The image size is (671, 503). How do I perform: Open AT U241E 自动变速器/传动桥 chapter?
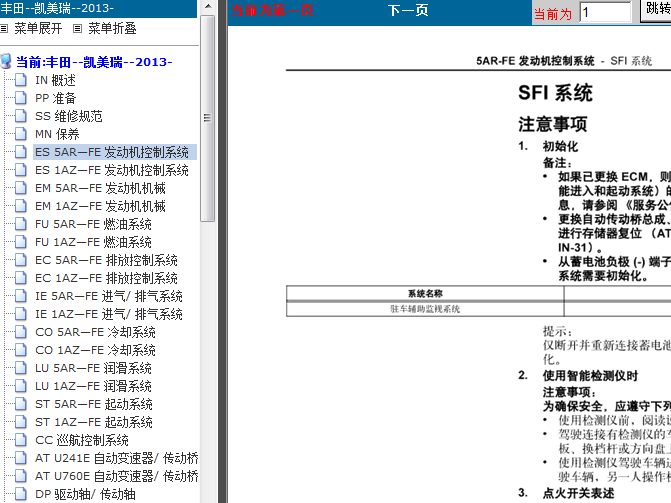click(x=116, y=458)
